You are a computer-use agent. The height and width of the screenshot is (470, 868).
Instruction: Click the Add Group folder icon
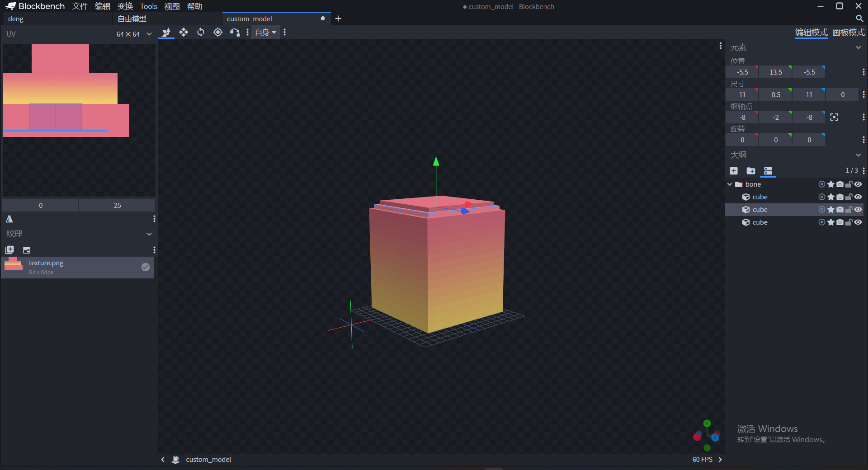[x=751, y=170]
